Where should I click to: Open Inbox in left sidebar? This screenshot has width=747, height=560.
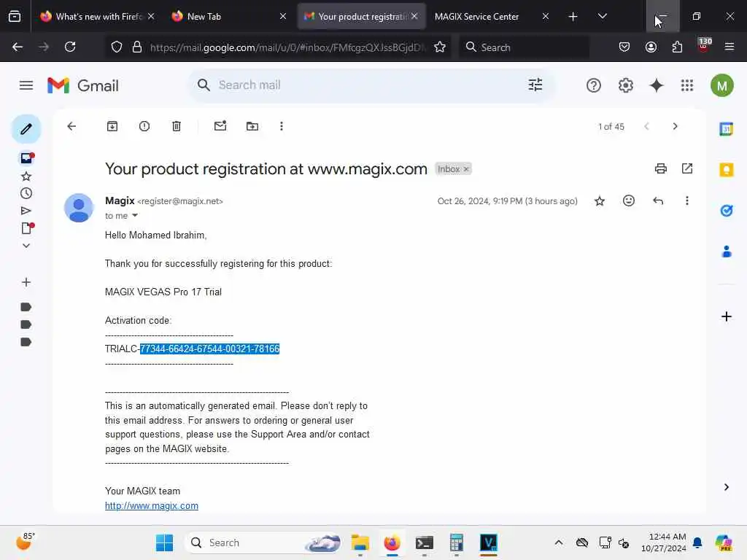click(26, 158)
